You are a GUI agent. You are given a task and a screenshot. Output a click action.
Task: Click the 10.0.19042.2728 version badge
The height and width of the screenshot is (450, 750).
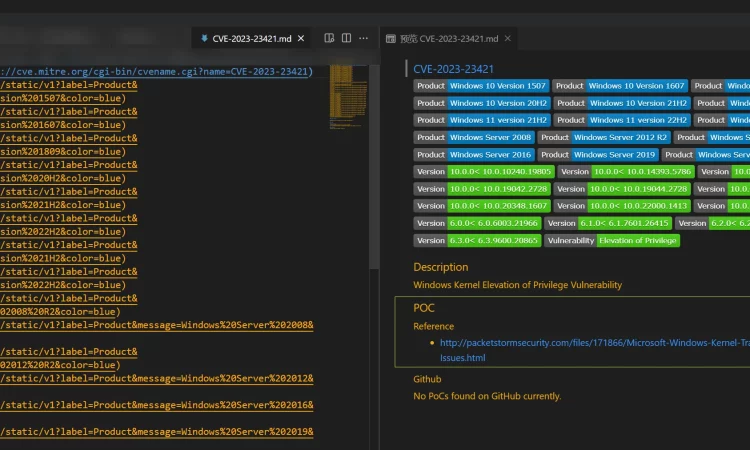pyautogui.click(x=482, y=189)
